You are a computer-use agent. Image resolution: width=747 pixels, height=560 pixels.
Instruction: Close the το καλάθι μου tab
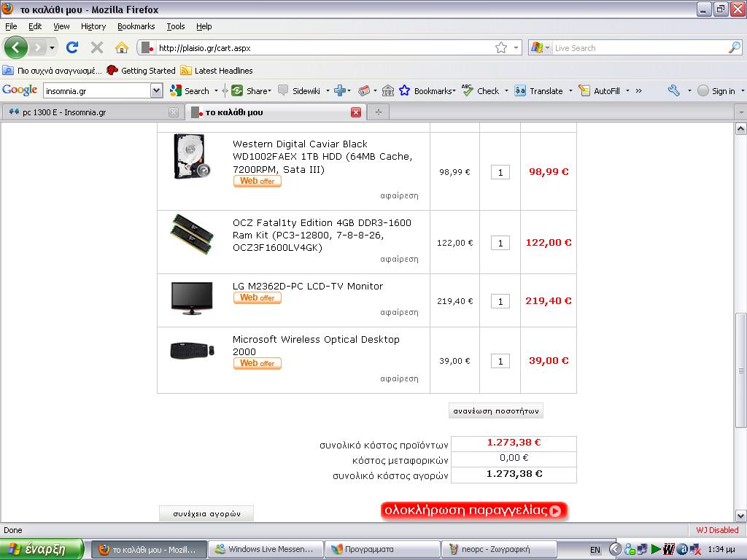(356, 112)
